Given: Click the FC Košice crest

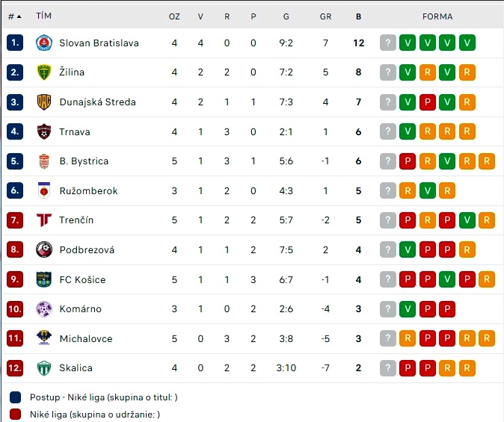Looking at the screenshot, I should [x=43, y=279].
